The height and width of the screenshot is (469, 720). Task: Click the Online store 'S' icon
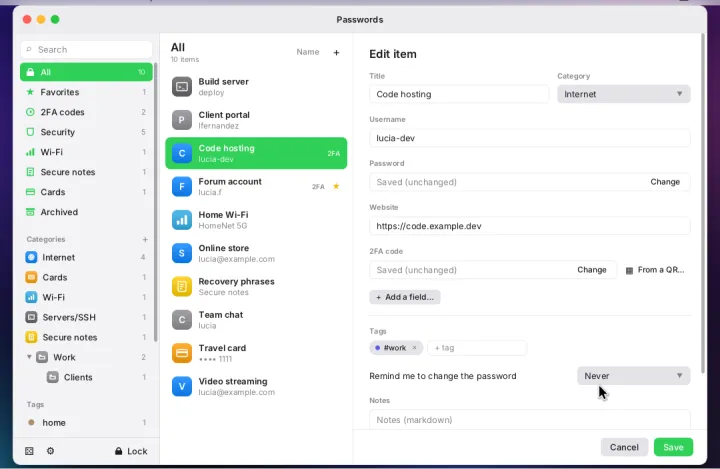coord(182,253)
